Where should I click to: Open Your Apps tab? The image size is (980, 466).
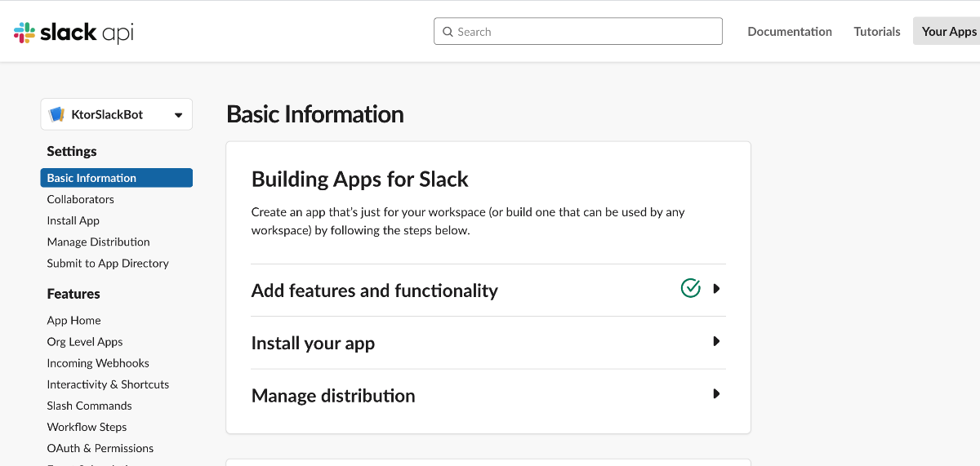948,32
